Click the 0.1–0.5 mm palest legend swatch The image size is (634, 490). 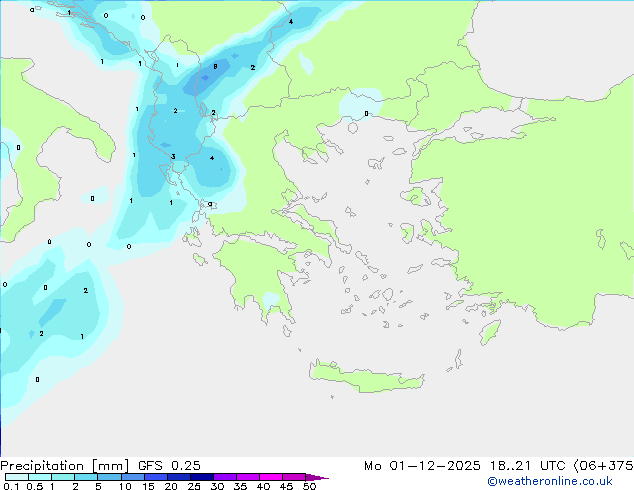click(17, 477)
